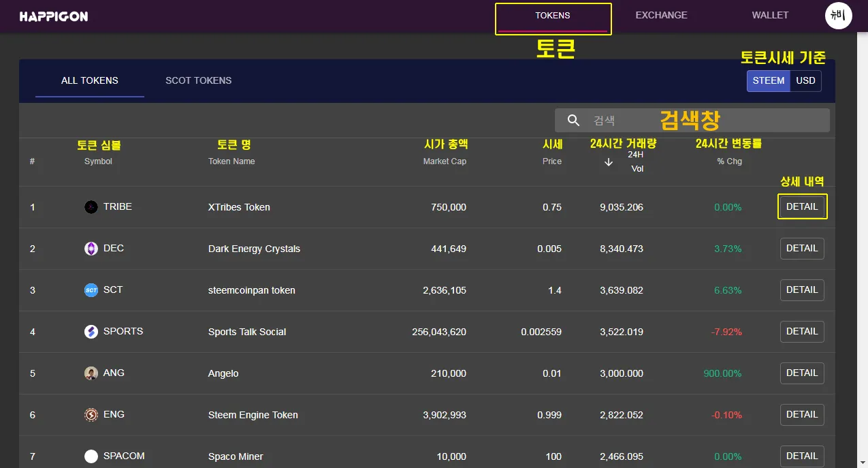Click steemcoinpan token name
Viewport: 868px width, 468px height.
tap(252, 290)
